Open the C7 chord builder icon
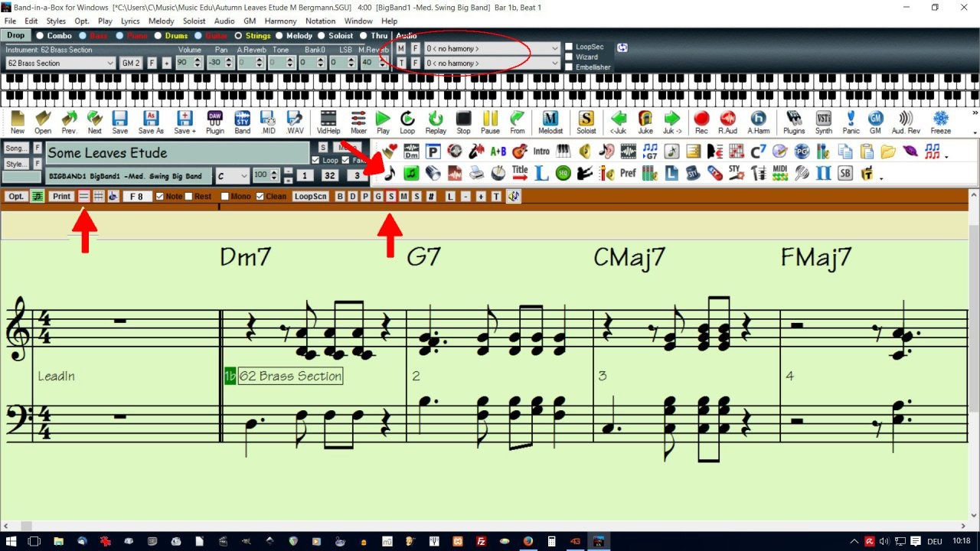 tap(758, 151)
